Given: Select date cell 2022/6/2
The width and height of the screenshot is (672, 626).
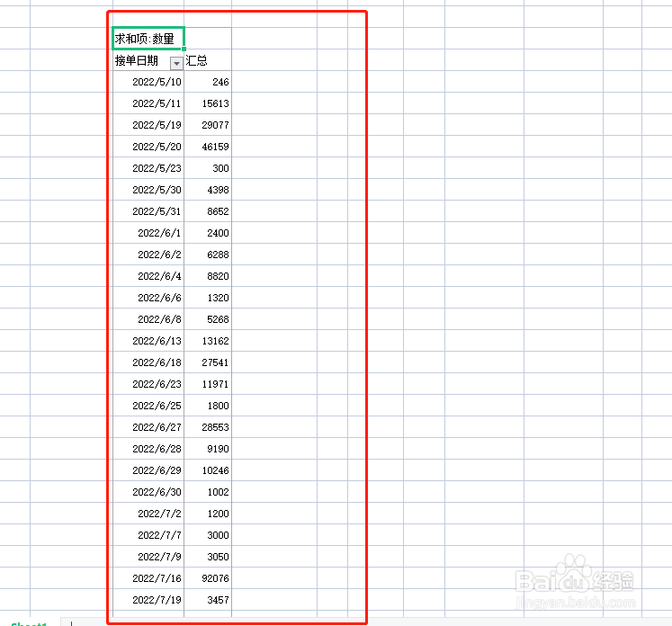Looking at the screenshot, I should pos(148,255).
